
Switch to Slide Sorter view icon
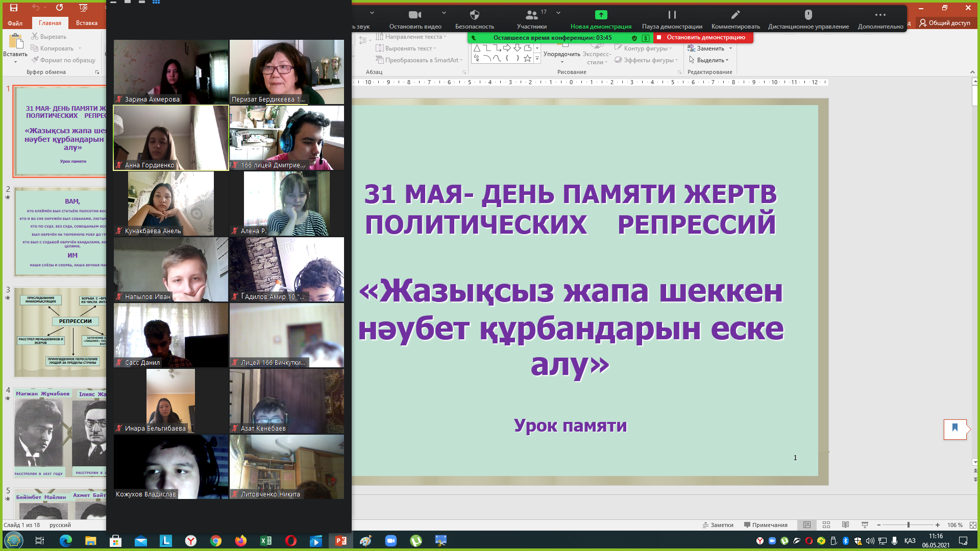826,525
